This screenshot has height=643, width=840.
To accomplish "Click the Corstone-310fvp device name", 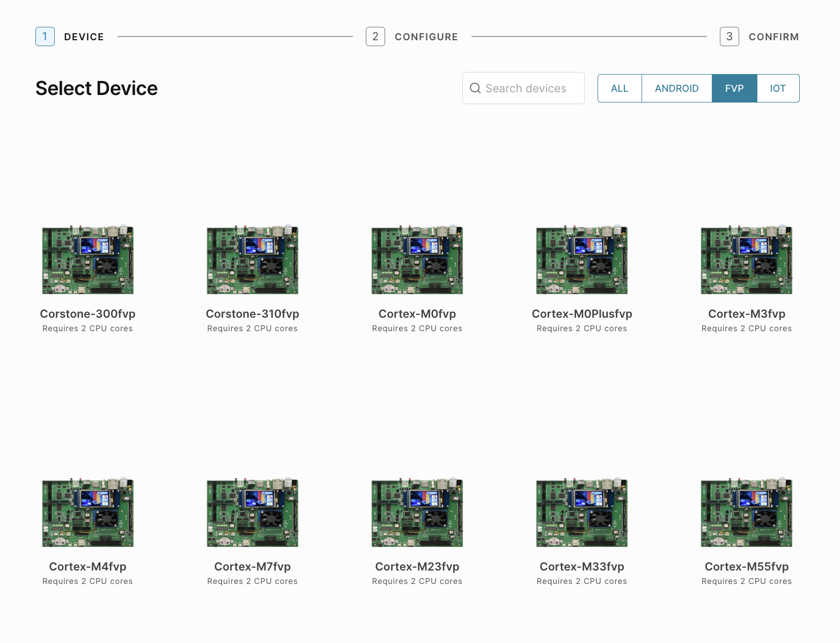I will (253, 314).
